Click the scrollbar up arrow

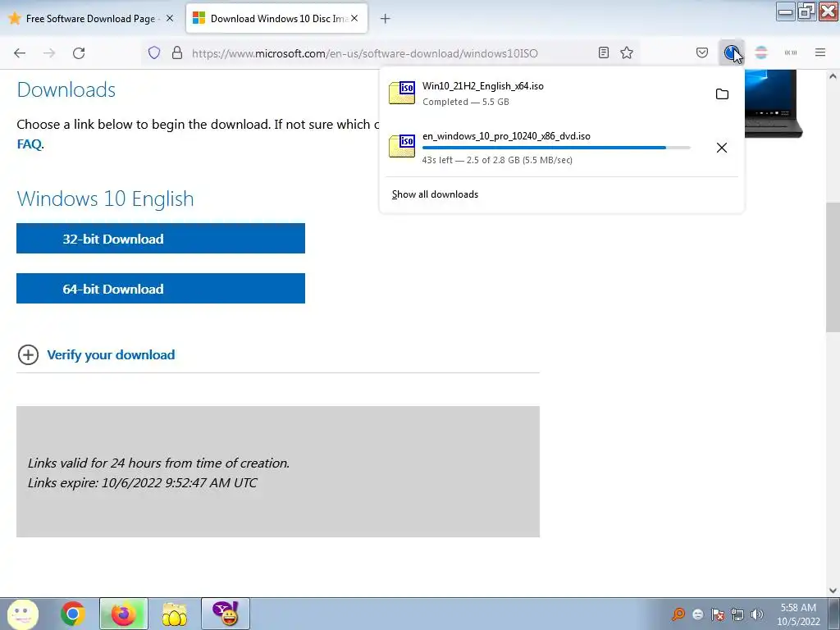(x=833, y=76)
